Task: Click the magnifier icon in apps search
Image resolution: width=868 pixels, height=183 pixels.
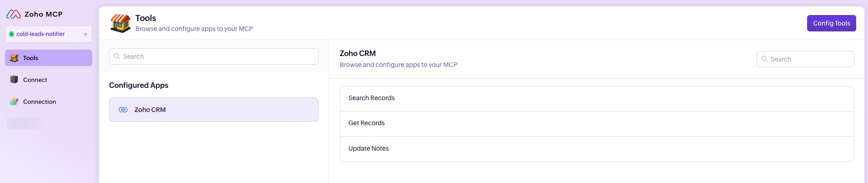Action: coord(117,56)
